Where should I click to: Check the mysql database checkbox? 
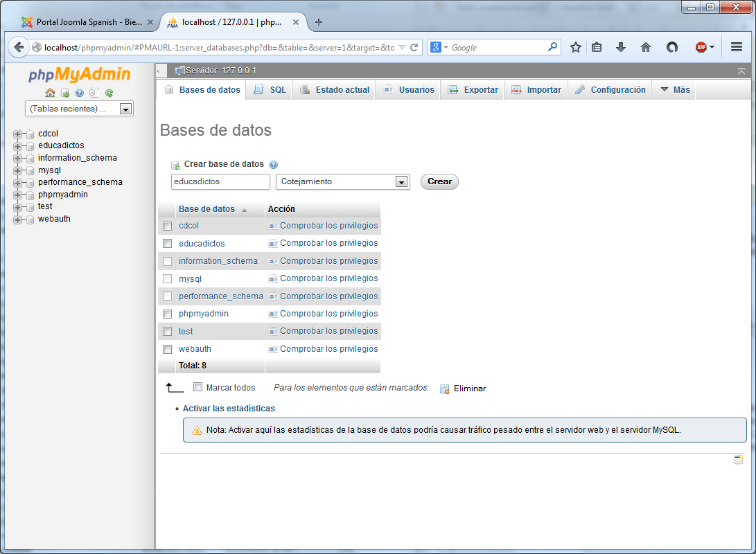(x=167, y=279)
